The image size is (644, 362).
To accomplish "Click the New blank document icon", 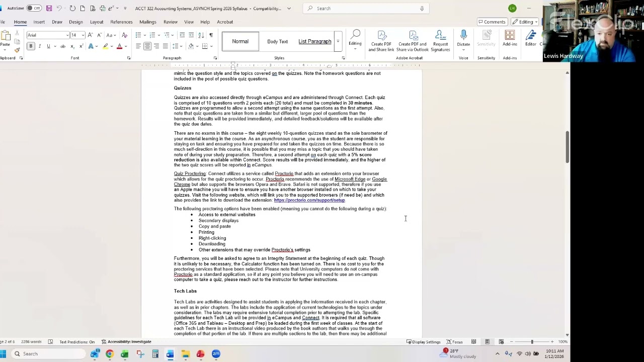I will pos(83,8).
